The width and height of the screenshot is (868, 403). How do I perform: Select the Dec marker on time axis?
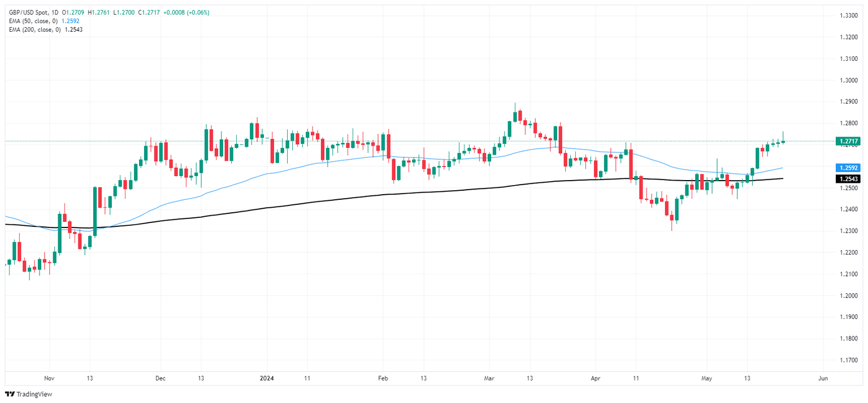(160, 378)
